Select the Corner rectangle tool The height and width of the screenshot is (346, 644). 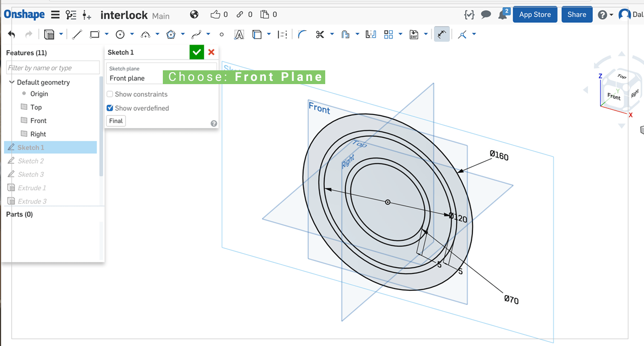pyautogui.click(x=95, y=34)
